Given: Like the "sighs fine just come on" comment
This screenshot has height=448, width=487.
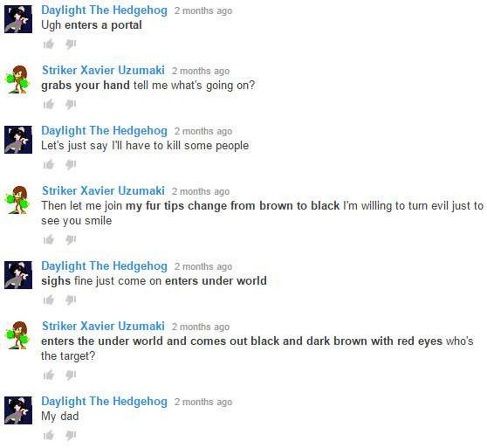Looking at the screenshot, I should pyautogui.click(x=49, y=300).
